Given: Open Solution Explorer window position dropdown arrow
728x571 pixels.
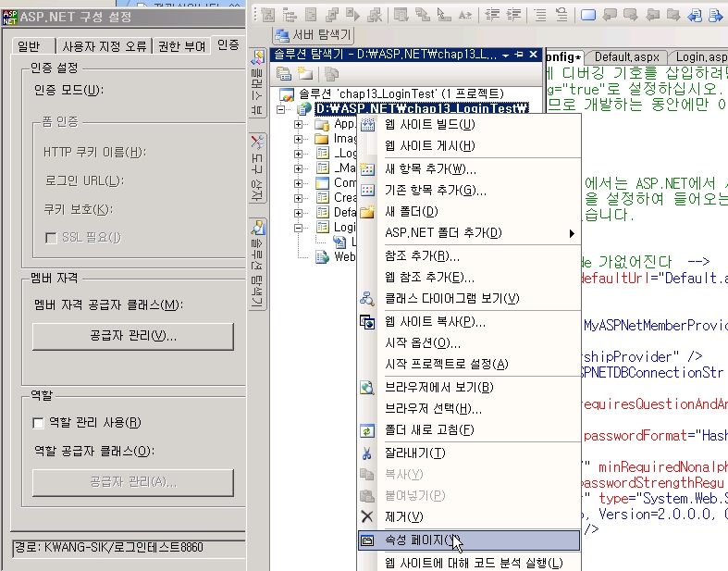Looking at the screenshot, I should [x=506, y=55].
